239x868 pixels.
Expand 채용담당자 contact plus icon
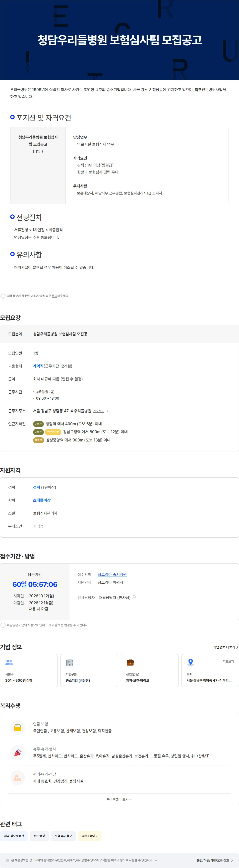pyautogui.click(x=134, y=597)
